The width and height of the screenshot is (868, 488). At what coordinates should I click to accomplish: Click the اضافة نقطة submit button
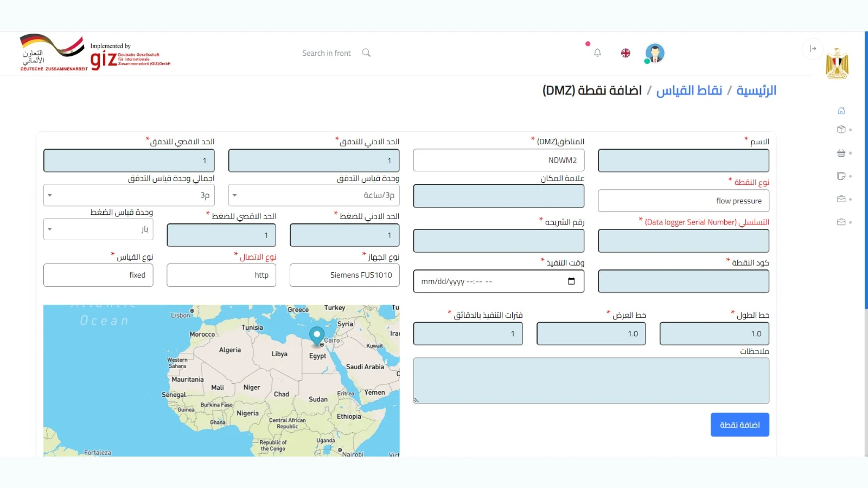pyautogui.click(x=740, y=425)
